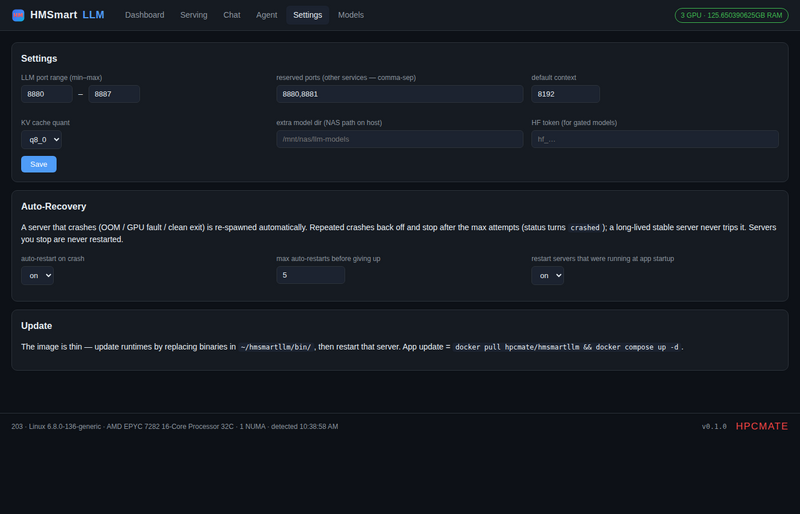Click 'max auto-restarts before giving up' label

pyautogui.click(x=328, y=259)
